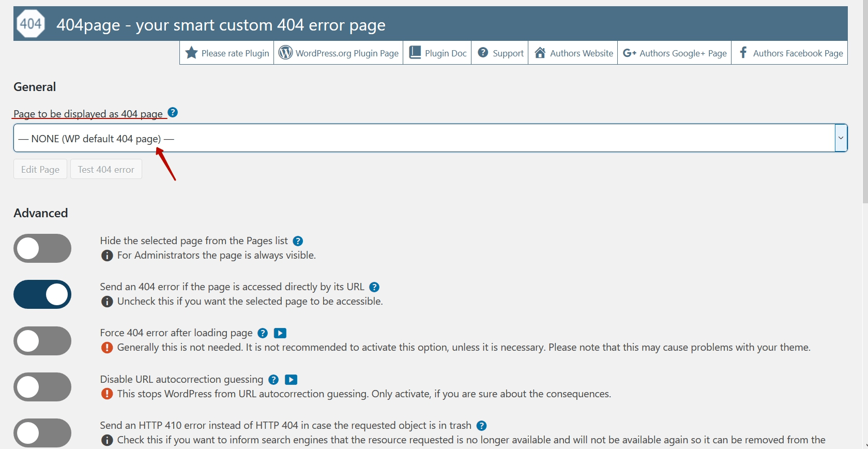Play video icon for Disable URL autocorrection
The image size is (868, 449).
291,380
